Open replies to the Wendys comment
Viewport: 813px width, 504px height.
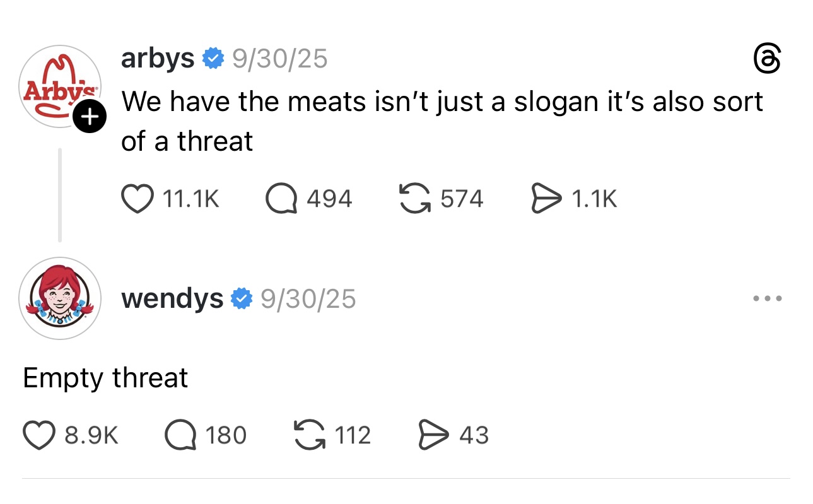[180, 435]
